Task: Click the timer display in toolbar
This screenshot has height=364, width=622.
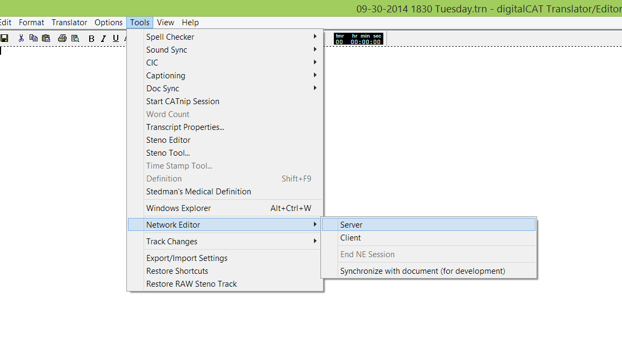Action: [358, 39]
